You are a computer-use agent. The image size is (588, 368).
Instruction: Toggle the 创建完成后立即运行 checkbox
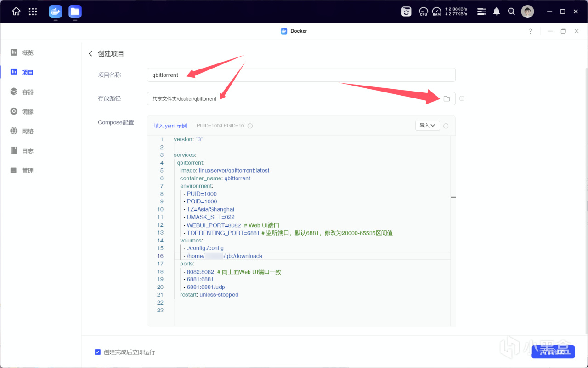(97, 352)
